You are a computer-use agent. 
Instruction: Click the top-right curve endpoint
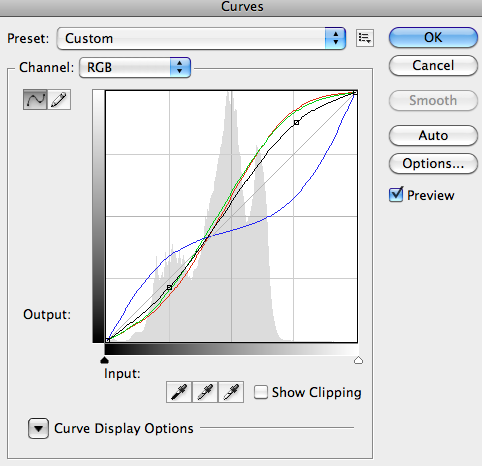(x=355, y=93)
